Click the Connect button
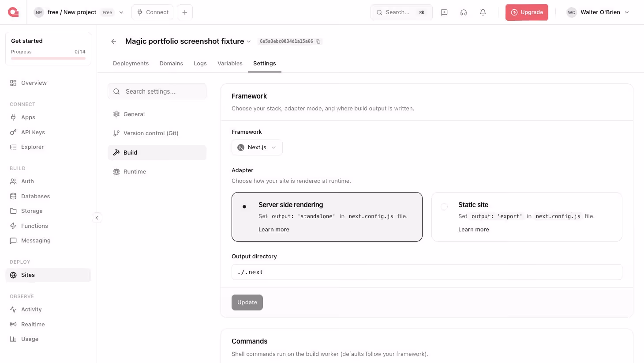Viewport: 644px width, 363px height. click(153, 12)
